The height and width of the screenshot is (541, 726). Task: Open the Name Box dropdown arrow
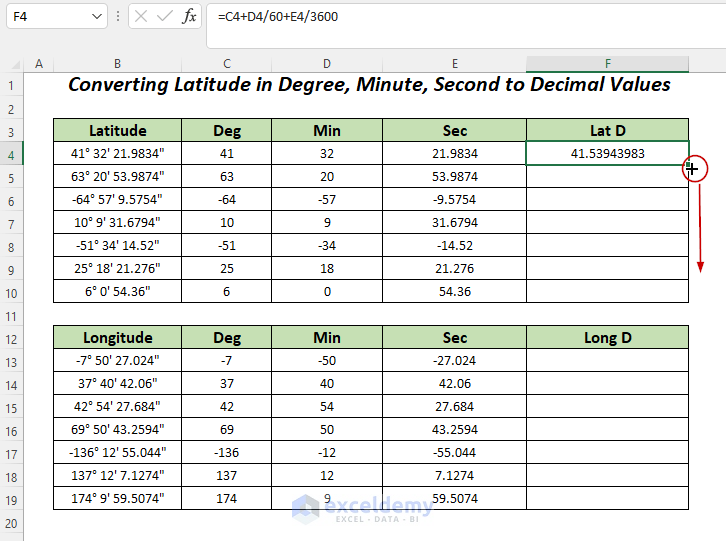(x=96, y=17)
